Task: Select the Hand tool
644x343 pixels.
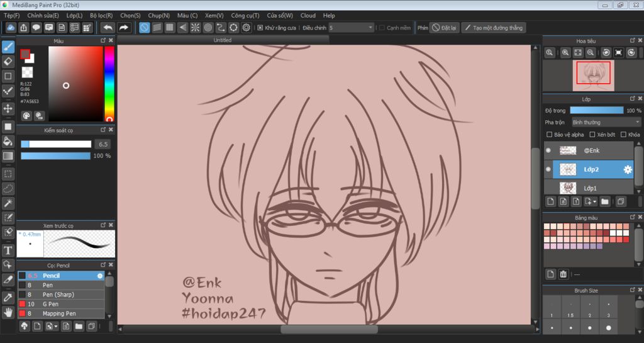Action: click(8, 313)
